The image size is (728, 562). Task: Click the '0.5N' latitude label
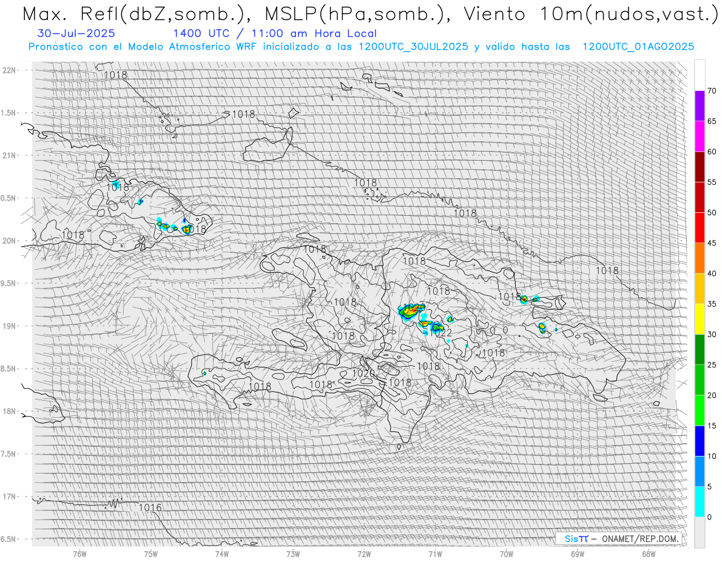[x=9, y=198]
